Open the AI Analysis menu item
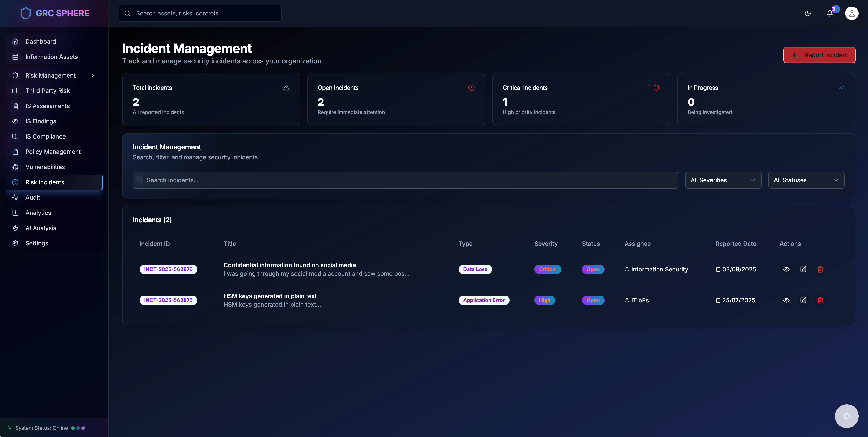 pyautogui.click(x=41, y=228)
